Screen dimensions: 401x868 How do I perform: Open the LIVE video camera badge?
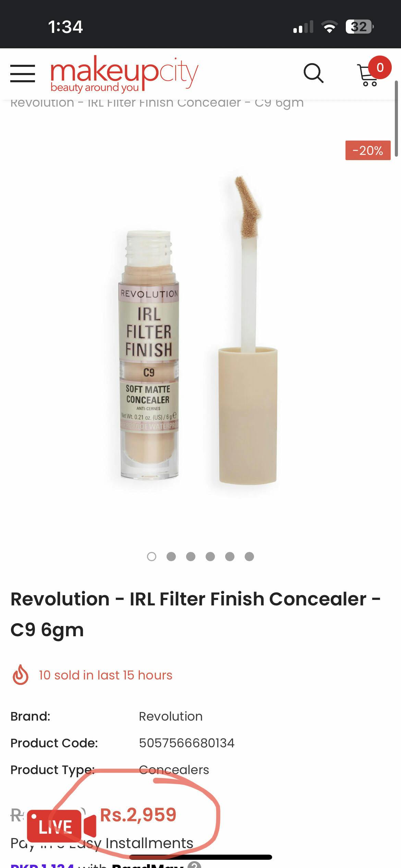pyautogui.click(x=62, y=826)
